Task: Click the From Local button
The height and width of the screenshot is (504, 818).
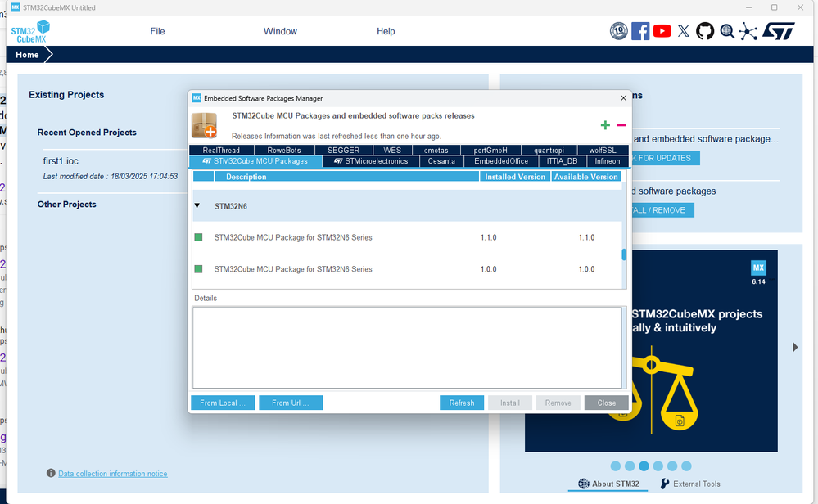Action: (223, 403)
